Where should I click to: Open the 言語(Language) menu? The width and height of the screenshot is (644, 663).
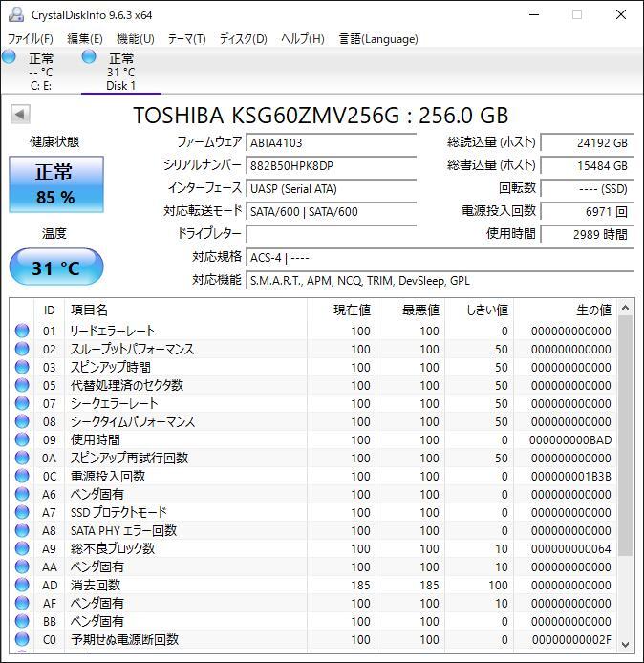378,39
